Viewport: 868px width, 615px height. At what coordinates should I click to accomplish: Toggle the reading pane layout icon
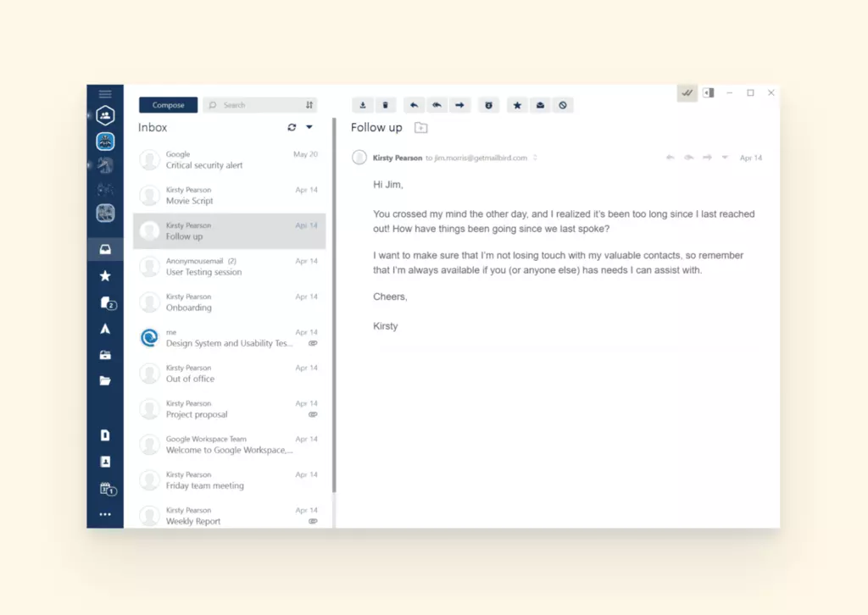709,93
